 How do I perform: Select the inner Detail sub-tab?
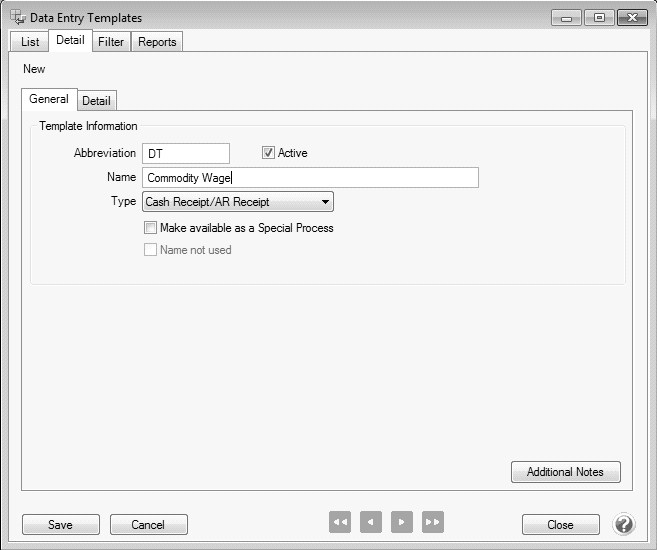[x=97, y=101]
